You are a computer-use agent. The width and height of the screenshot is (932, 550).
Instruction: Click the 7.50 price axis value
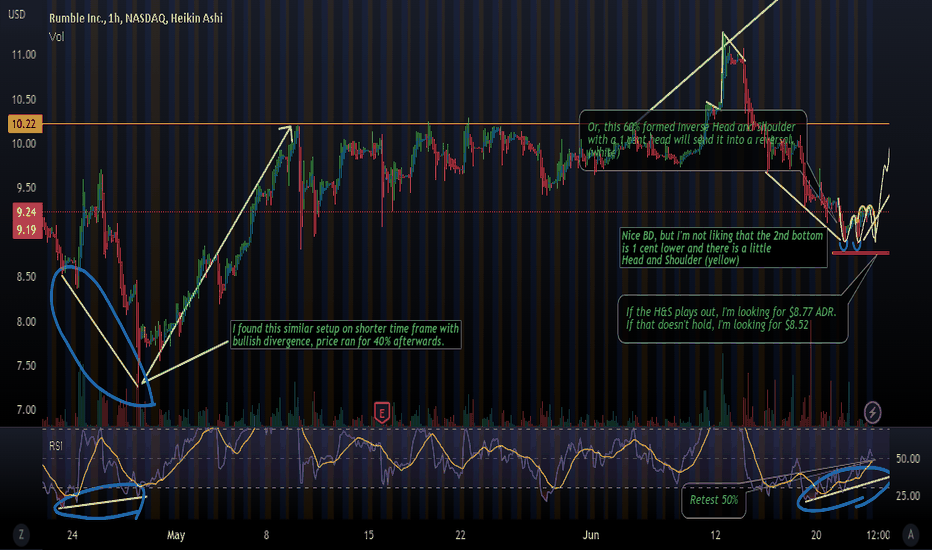pos(26,366)
